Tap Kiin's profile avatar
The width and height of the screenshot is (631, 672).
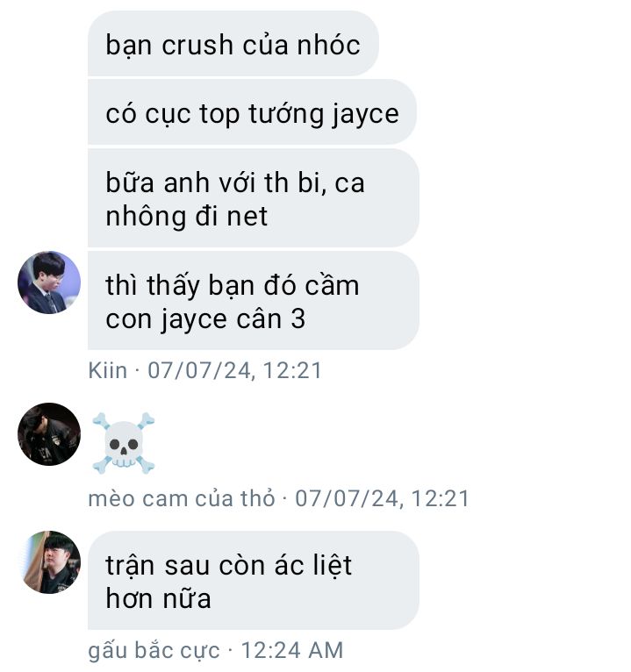pos(49,282)
